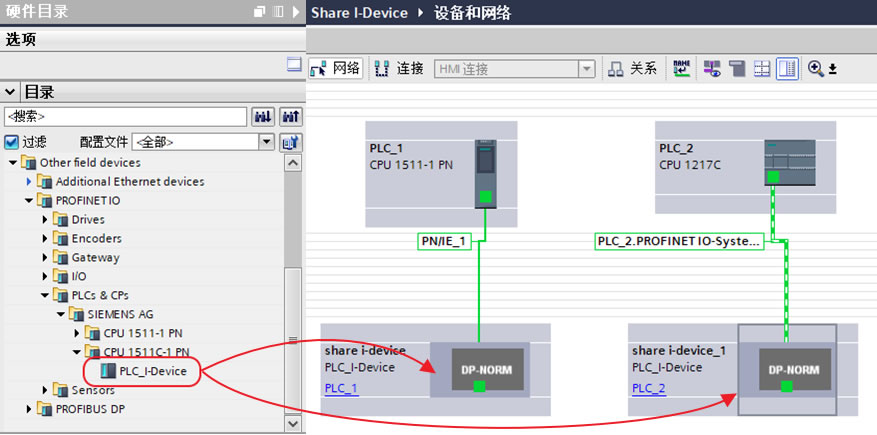877x435 pixels.
Task: Click the manage catalog profiles icon
Action: 291,142
